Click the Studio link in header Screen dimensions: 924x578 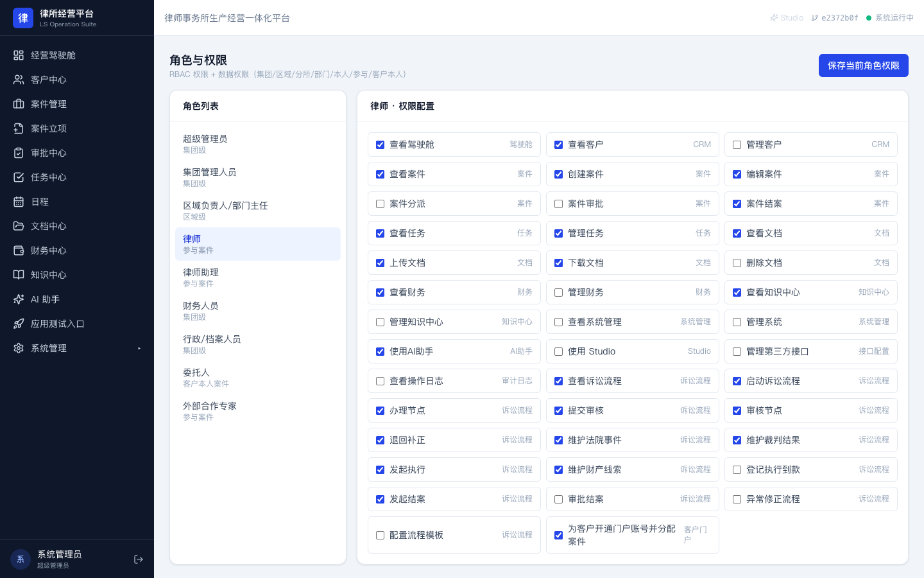(x=787, y=18)
